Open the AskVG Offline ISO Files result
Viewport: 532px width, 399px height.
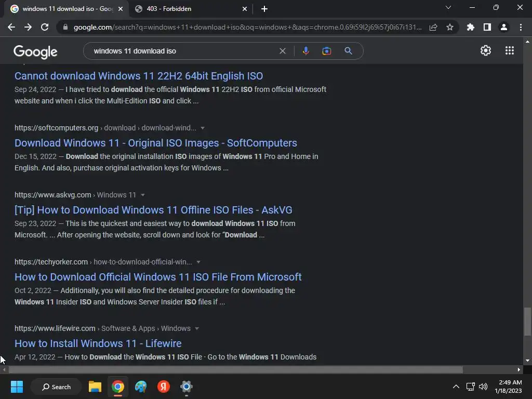click(153, 210)
